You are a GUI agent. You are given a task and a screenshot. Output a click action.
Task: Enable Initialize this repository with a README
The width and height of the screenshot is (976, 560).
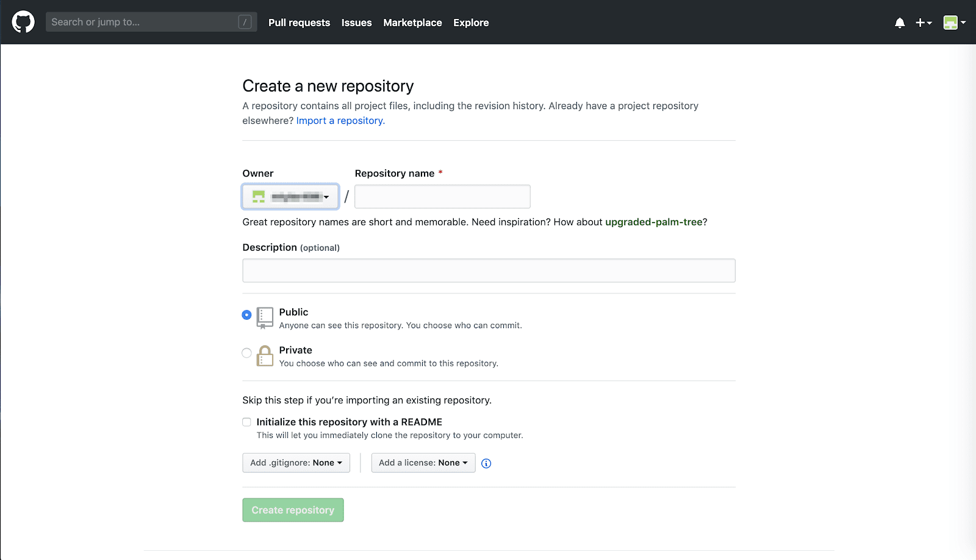click(246, 422)
